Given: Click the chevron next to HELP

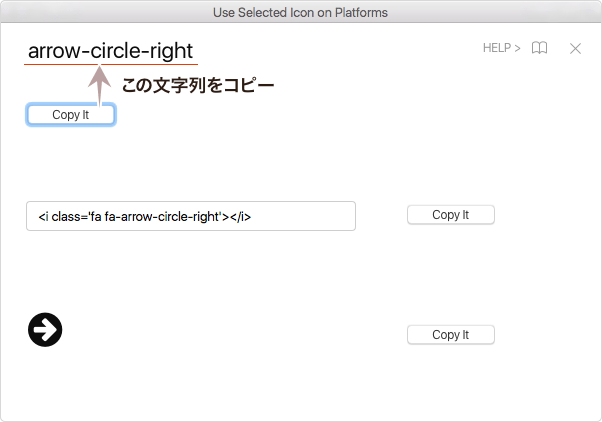Looking at the screenshot, I should click(x=517, y=48).
